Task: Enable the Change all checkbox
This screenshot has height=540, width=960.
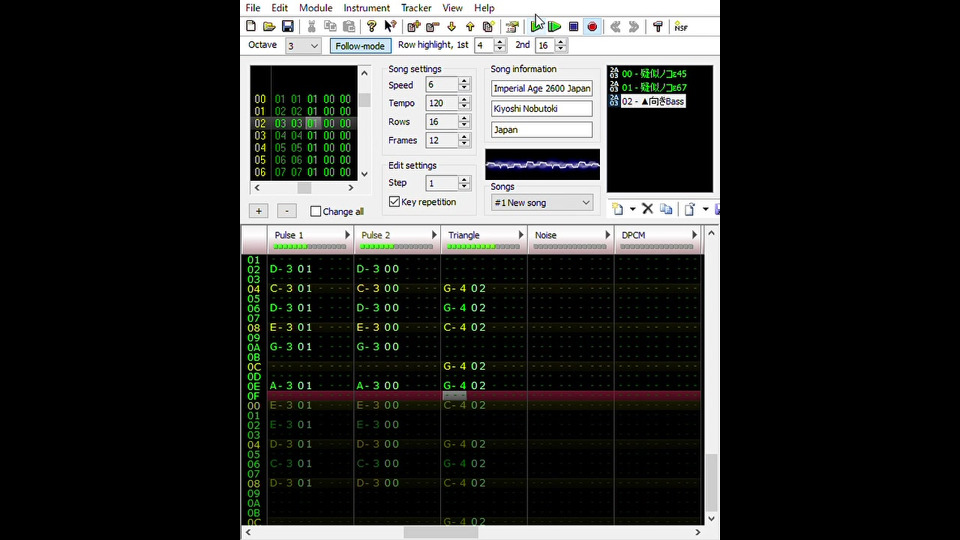Action: click(x=316, y=211)
